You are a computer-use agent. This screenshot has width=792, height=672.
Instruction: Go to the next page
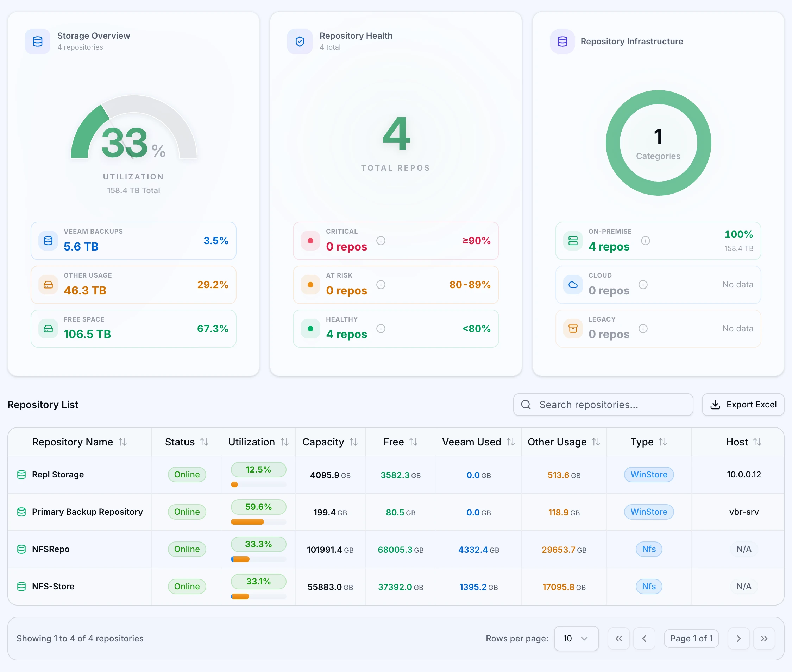738,639
